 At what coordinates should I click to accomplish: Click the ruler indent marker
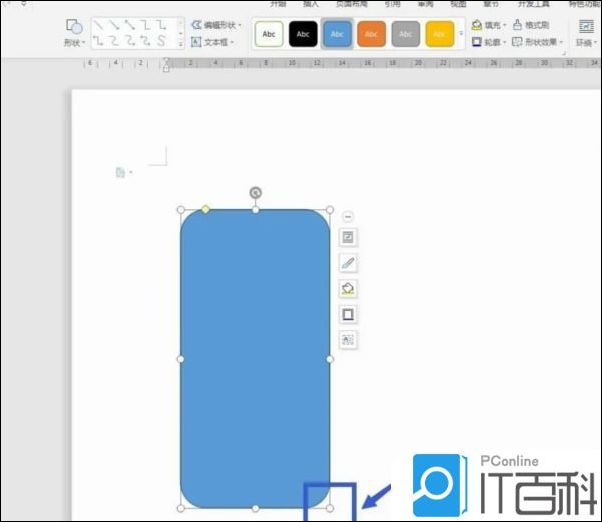pyautogui.click(x=166, y=64)
